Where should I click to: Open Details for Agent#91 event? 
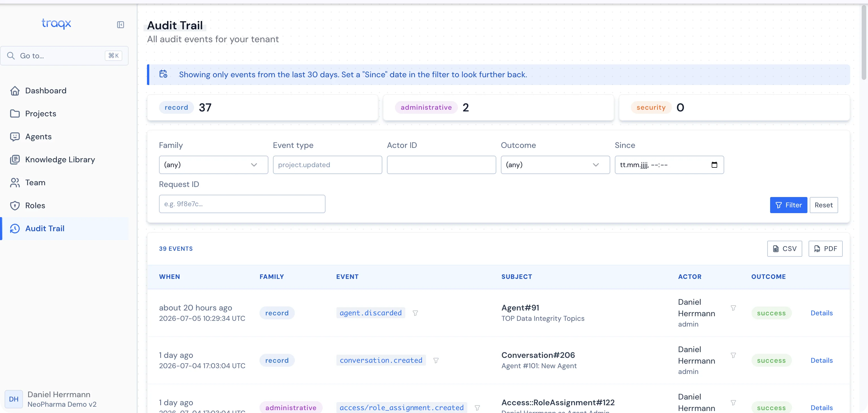tap(821, 313)
